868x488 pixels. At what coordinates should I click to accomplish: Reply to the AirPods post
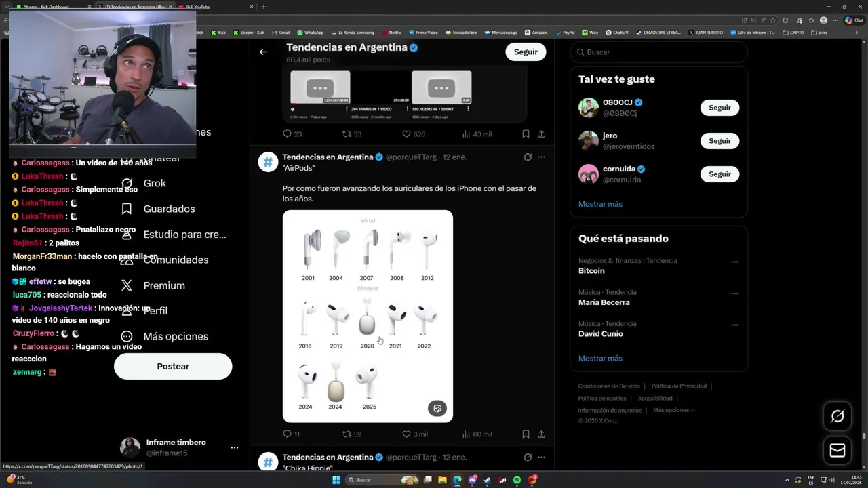[x=292, y=434]
